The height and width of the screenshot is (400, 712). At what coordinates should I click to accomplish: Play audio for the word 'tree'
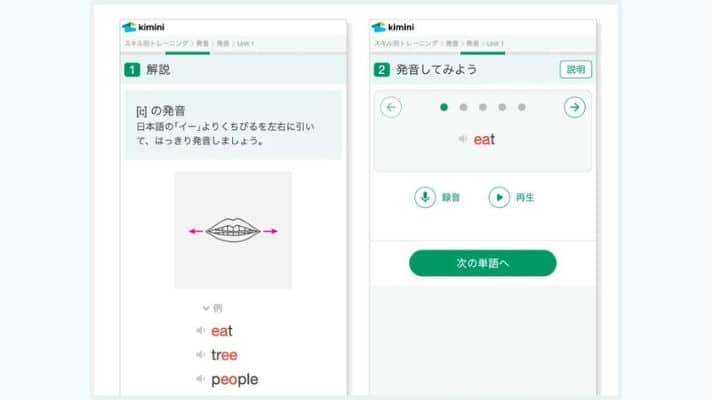(200, 355)
